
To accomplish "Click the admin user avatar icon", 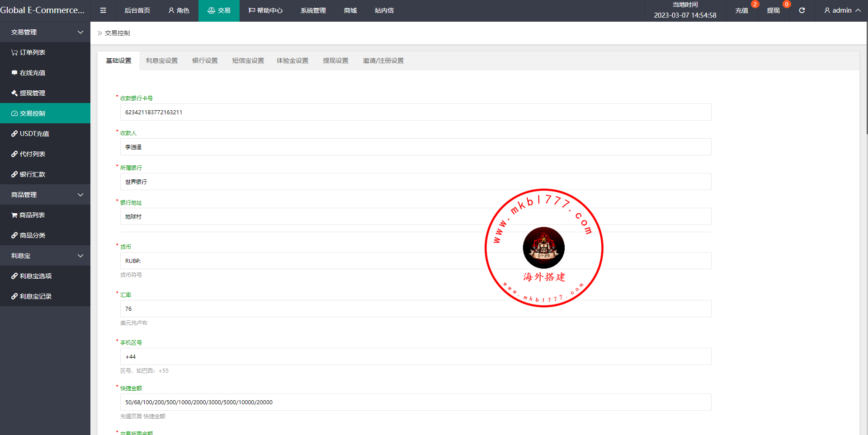I will click(x=827, y=10).
